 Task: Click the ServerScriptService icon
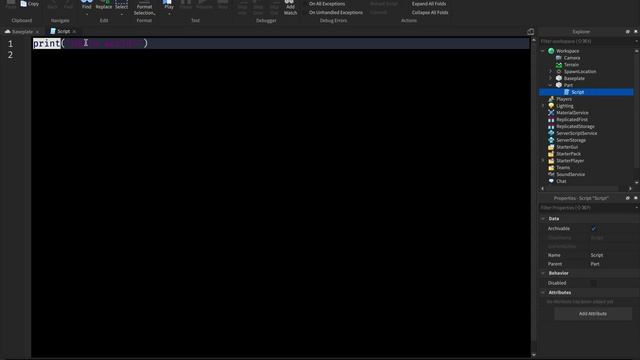(551, 133)
